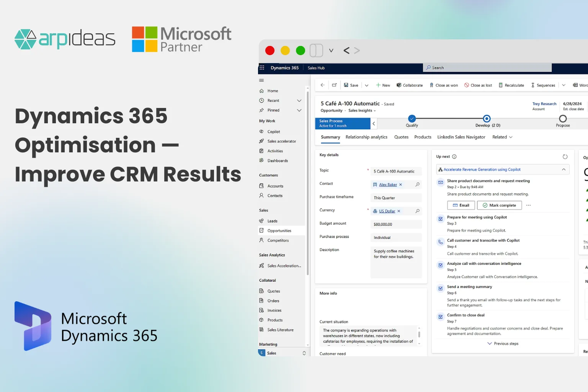Edit the Topic field value
This screenshot has width=588, height=392.
[x=396, y=171]
